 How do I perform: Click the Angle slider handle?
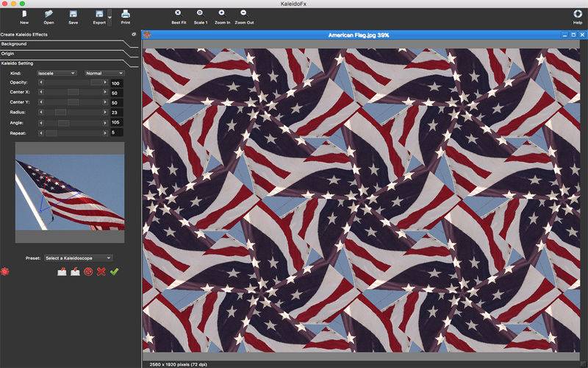[x=63, y=123]
